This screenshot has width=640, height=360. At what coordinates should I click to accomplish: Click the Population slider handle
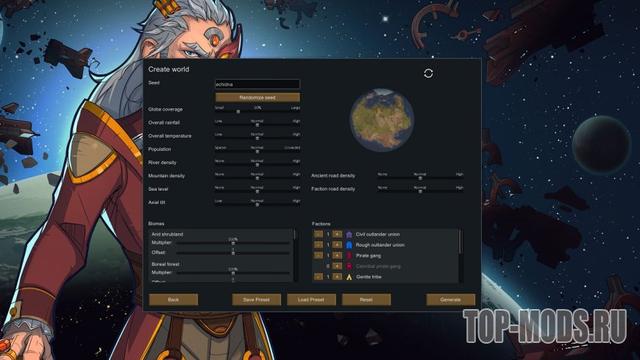257,151
